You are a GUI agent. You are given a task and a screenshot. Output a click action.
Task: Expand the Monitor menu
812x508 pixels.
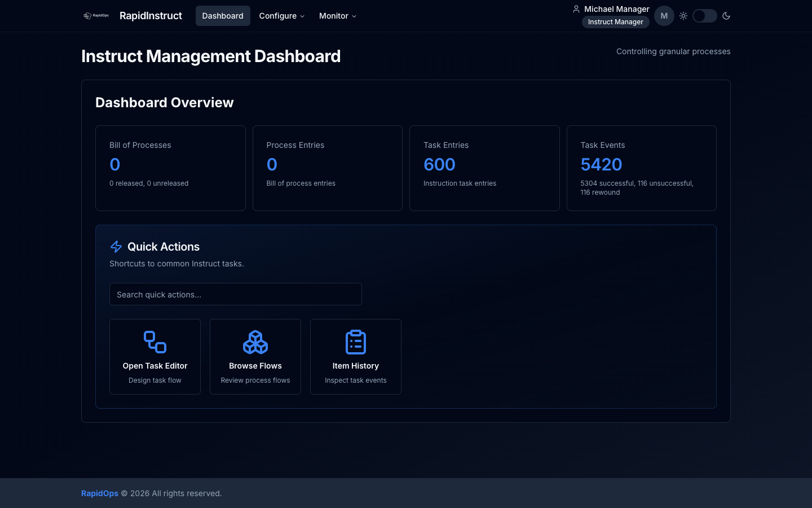tap(338, 16)
